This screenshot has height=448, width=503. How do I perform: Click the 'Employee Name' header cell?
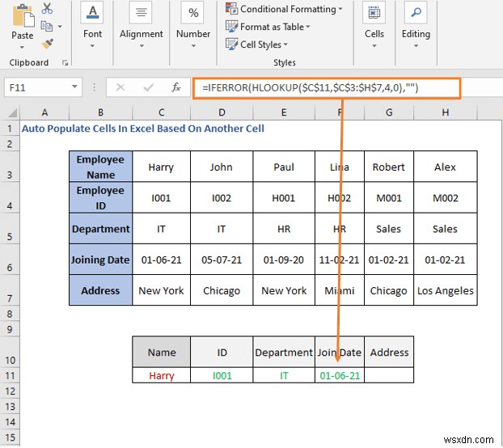point(101,167)
